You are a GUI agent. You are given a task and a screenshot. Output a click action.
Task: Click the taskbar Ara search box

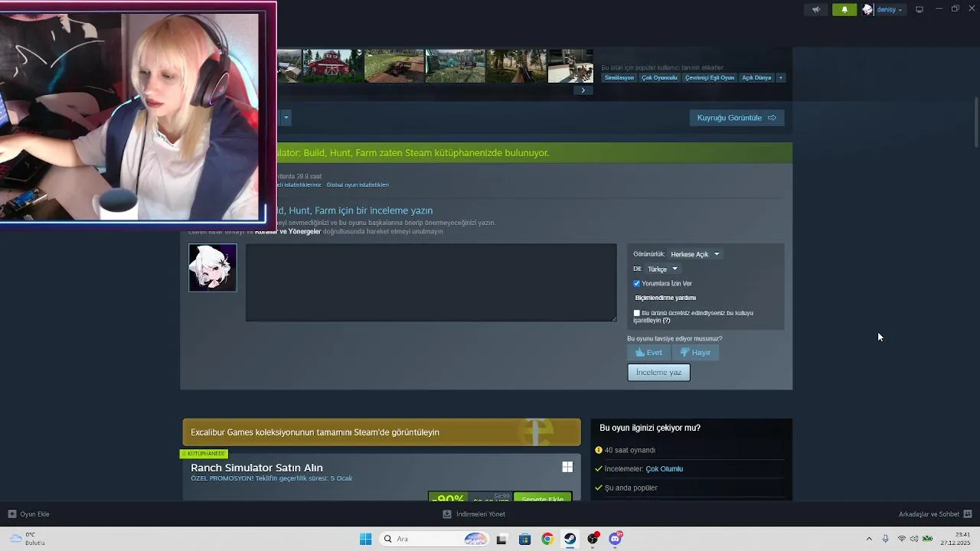click(x=434, y=539)
